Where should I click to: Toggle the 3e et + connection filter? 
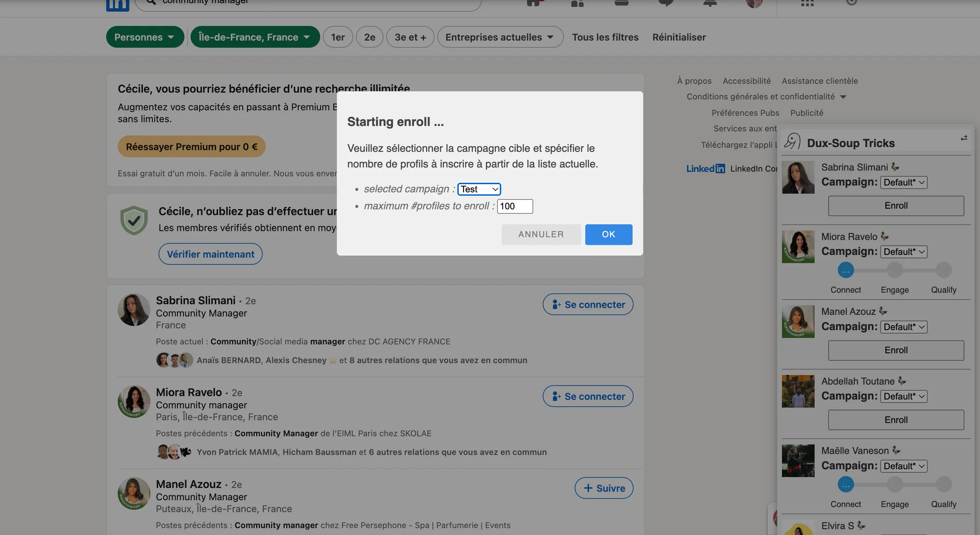point(411,37)
